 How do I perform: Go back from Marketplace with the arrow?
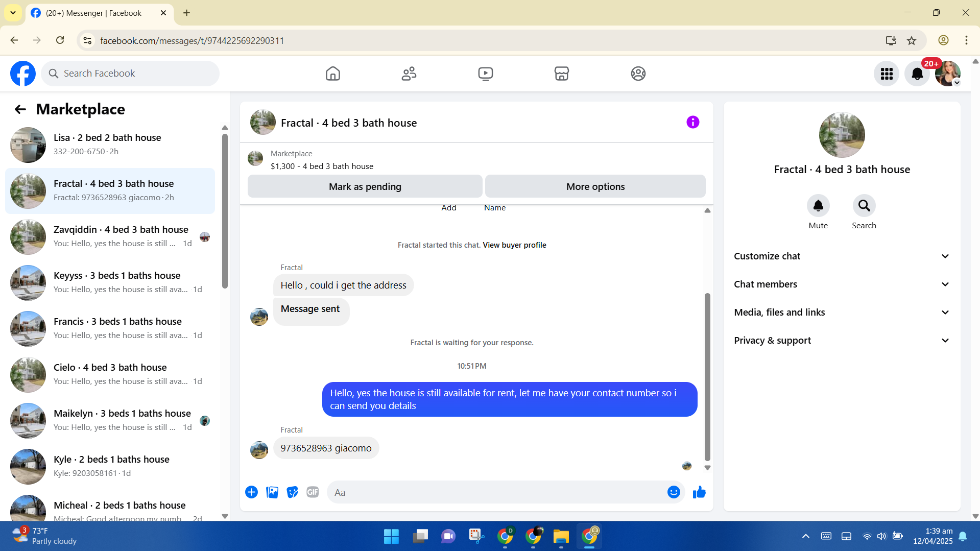click(x=20, y=109)
